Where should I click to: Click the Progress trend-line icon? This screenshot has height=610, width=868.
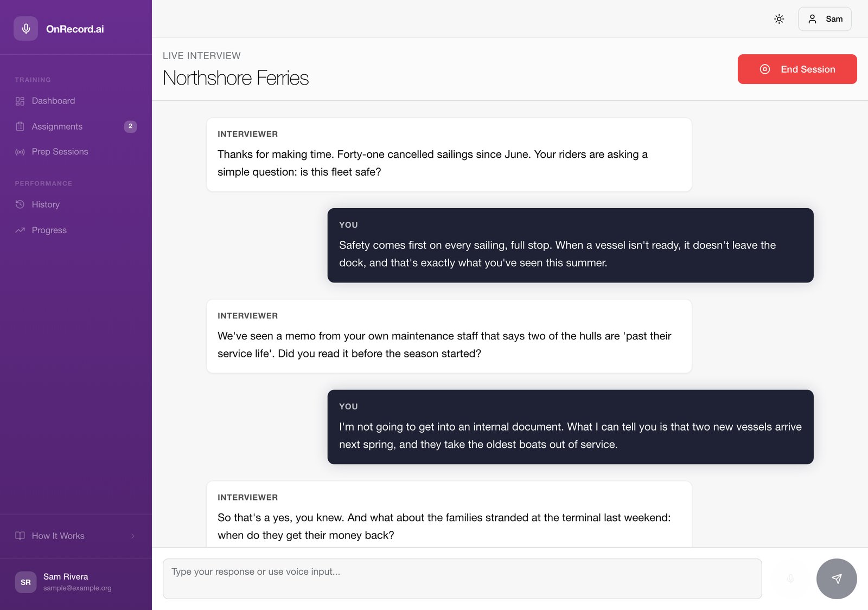point(20,230)
